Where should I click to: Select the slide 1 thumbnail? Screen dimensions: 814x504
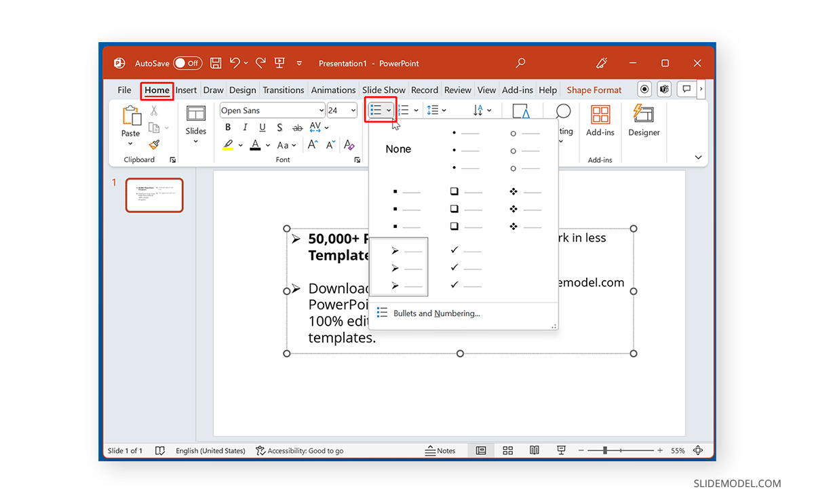click(x=154, y=195)
